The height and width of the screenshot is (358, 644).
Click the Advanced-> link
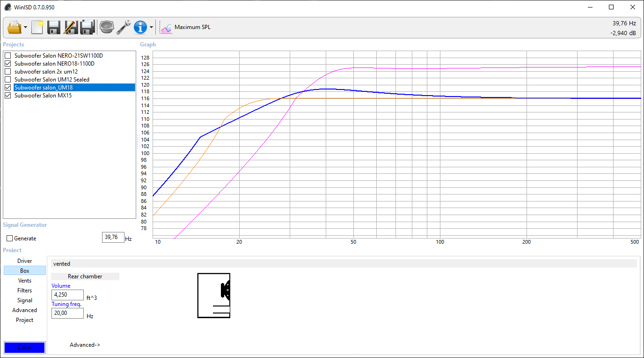click(85, 345)
